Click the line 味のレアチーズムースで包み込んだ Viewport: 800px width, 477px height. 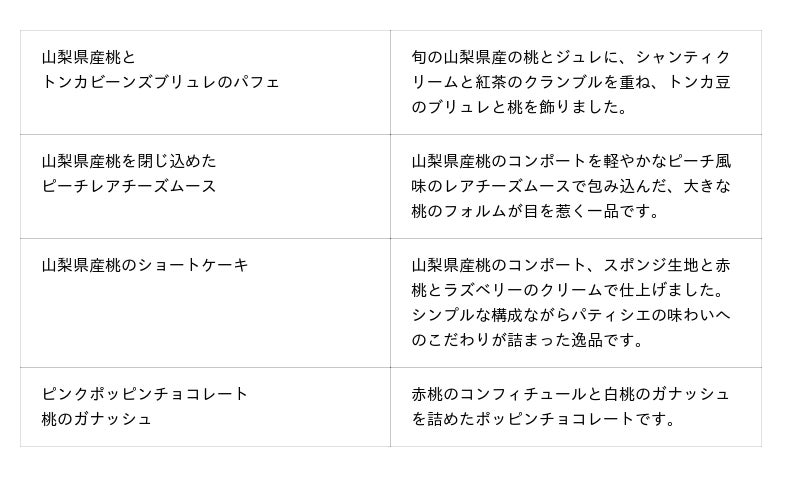click(x=571, y=186)
